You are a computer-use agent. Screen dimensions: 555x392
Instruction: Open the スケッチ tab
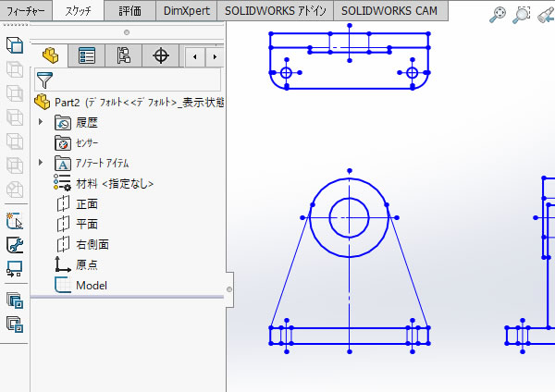pyautogui.click(x=79, y=10)
